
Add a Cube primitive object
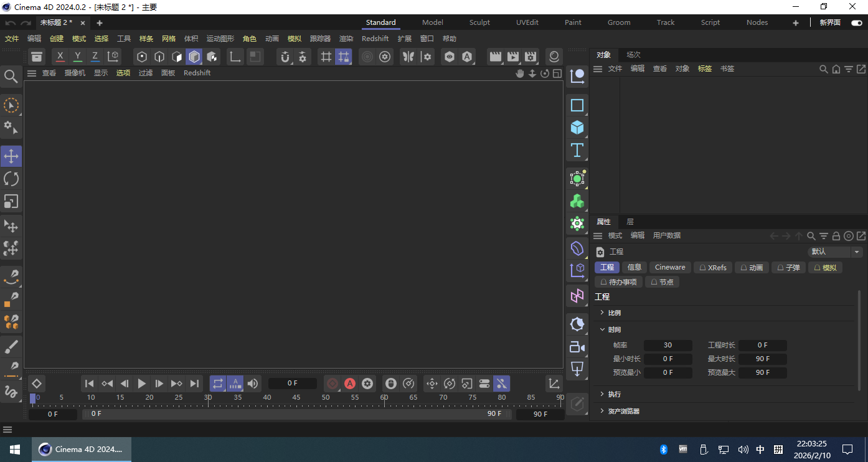tap(577, 128)
